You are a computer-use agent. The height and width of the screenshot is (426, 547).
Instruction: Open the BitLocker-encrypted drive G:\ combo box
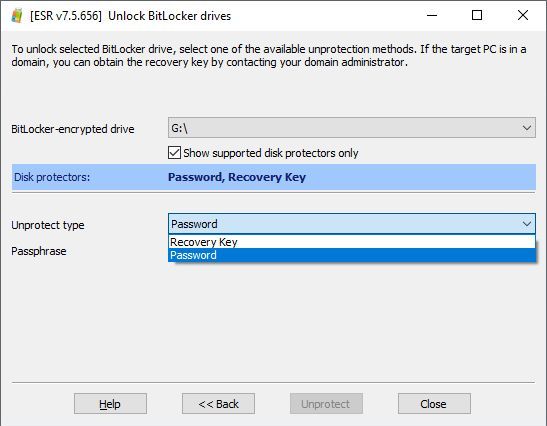[352, 128]
